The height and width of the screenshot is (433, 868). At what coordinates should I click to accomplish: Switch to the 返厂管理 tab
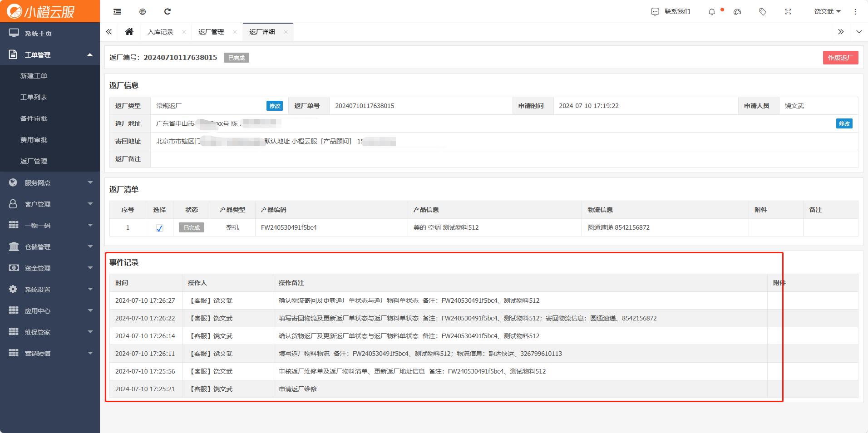pyautogui.click(x=211, y=32)
